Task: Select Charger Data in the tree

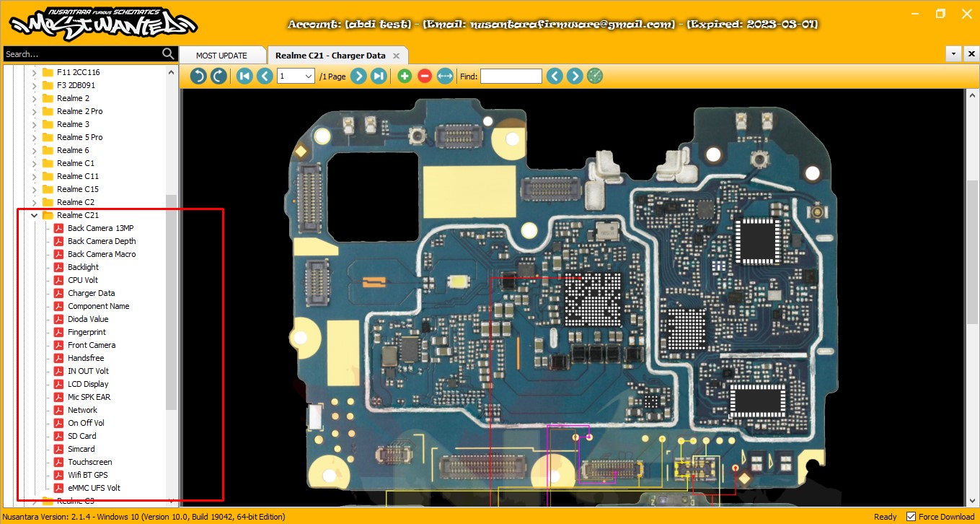Action: click(91, 293)
